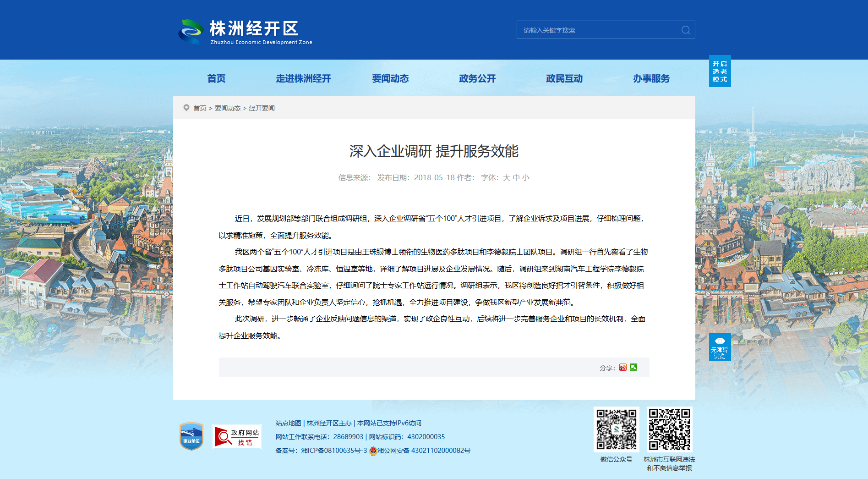
Task: Open the 政民互动 menu
Action: pos(564,78)
